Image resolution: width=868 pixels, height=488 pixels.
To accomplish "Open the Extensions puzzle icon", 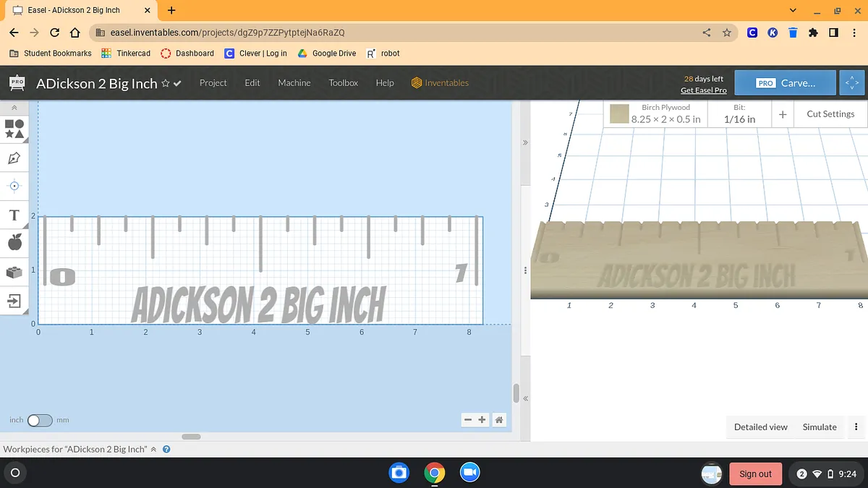I will point(813,33).
